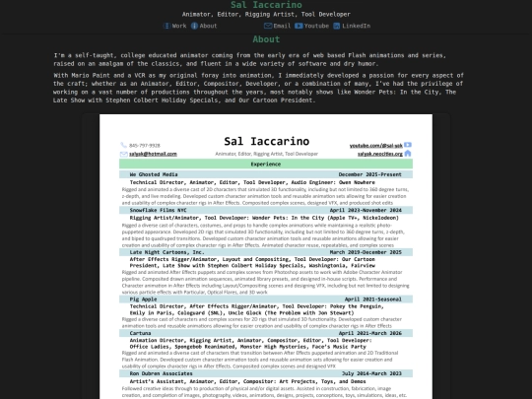This screenshot has height=399, width=532.
Task: Click the 845-797-9928 phone number
Action: 145,146
